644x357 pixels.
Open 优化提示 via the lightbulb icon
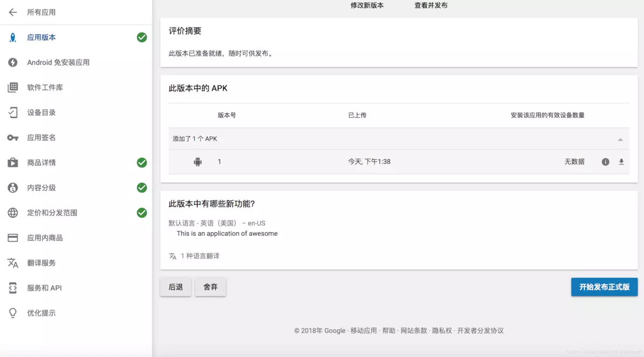13,313
